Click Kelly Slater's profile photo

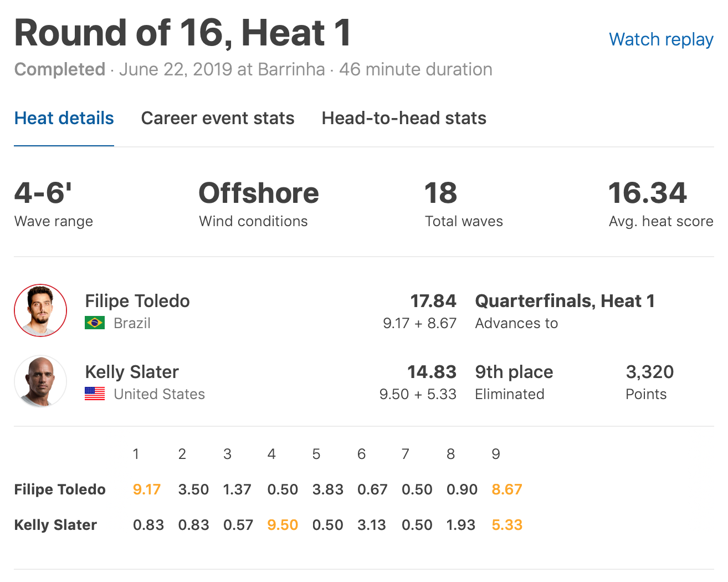pos(40,381)
